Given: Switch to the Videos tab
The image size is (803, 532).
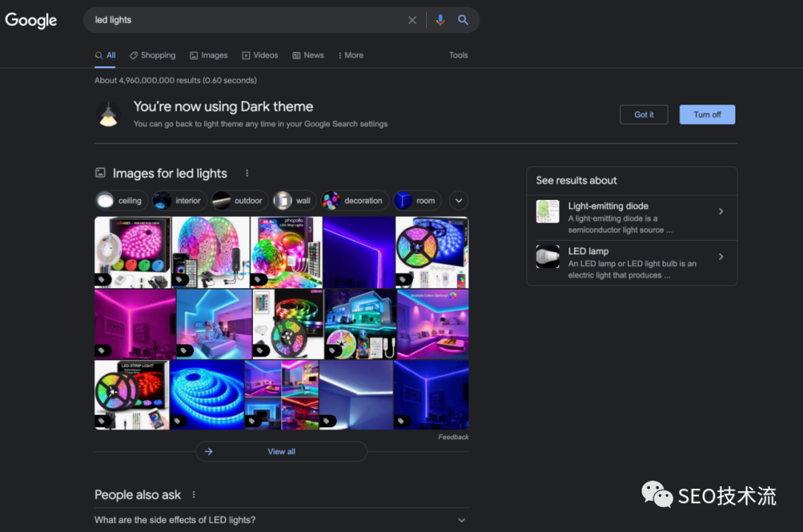Looking at the screenshot, I should [260, 55].
